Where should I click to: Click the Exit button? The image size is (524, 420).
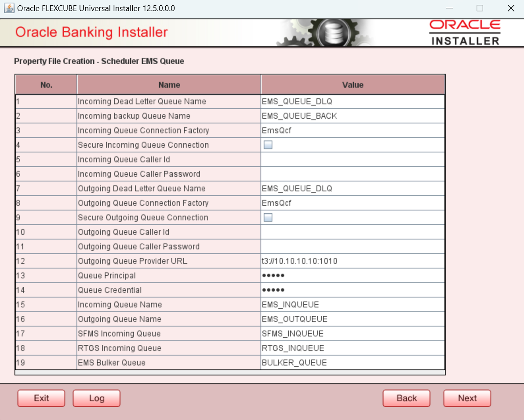pos(41,398)
